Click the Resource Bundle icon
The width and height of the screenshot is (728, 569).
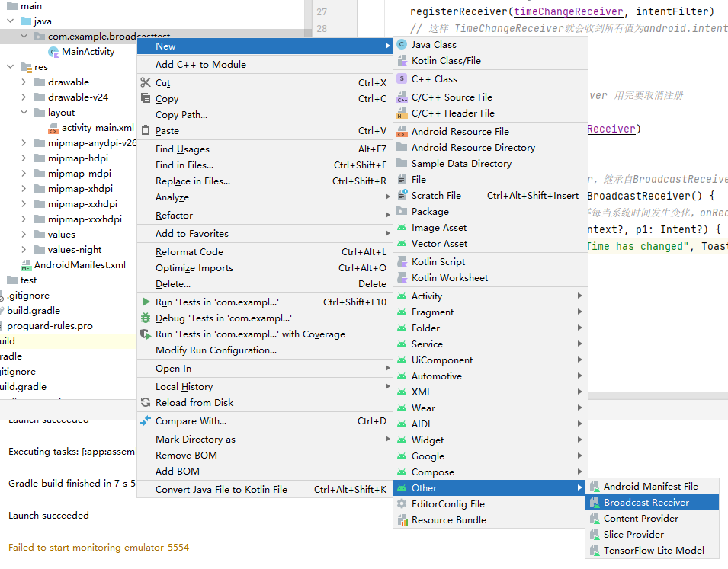(402, 519)
